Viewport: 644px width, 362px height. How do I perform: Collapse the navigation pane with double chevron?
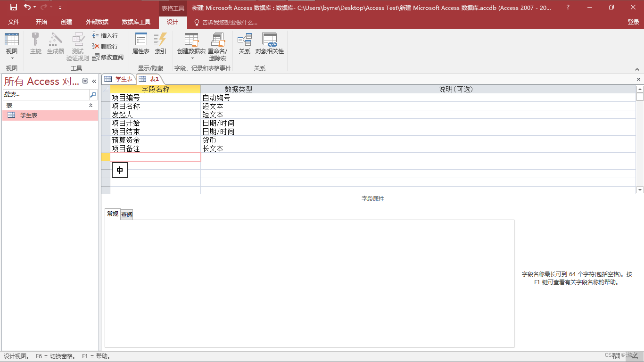point(94,81)
